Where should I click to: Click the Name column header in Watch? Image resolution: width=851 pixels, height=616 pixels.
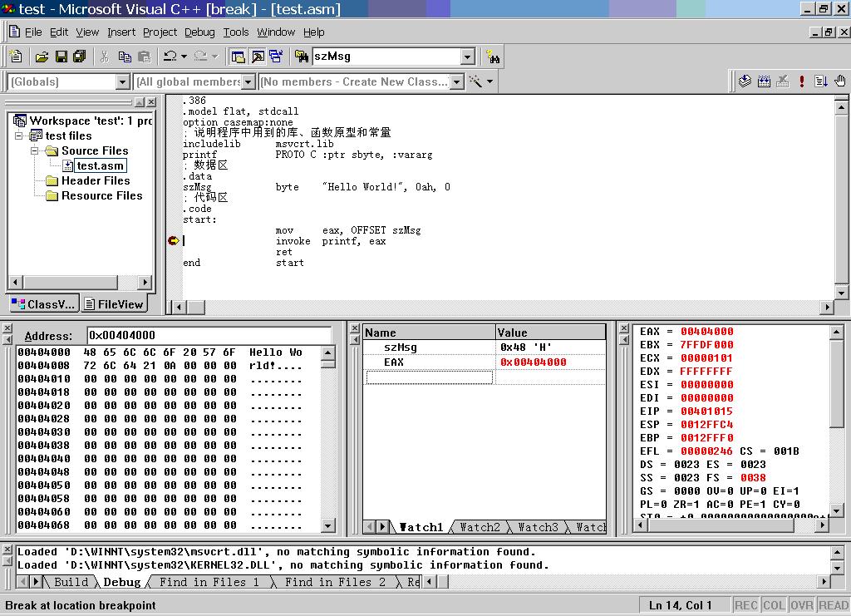pyautogui.click(x=430, y=333)
